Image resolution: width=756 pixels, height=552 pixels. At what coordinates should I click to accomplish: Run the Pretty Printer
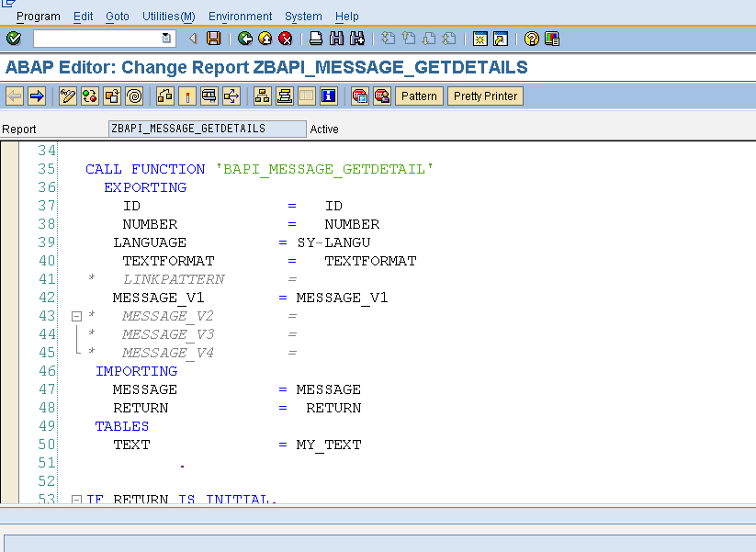[x=485, y=96]
